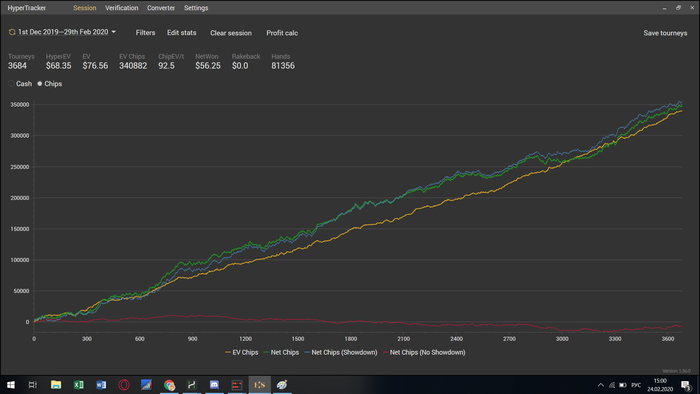Click the Hands value 81356

[x=283, y=66]
